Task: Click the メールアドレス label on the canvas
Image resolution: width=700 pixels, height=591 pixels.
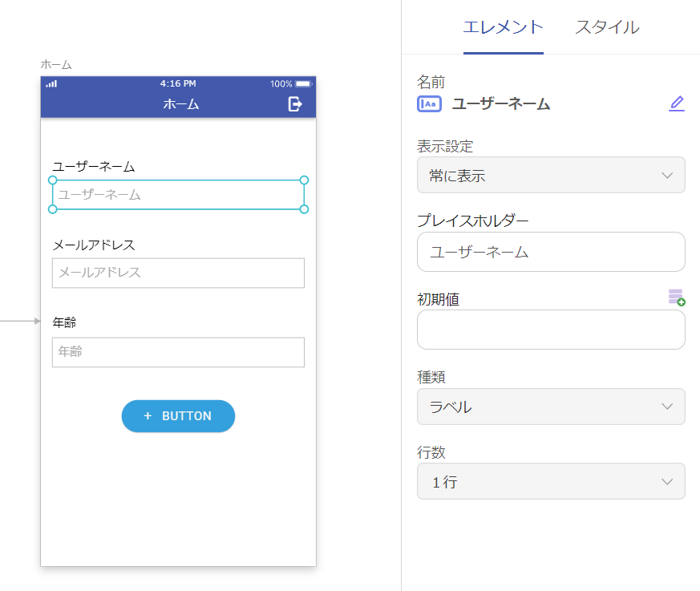Action: [x=94, y=245]
